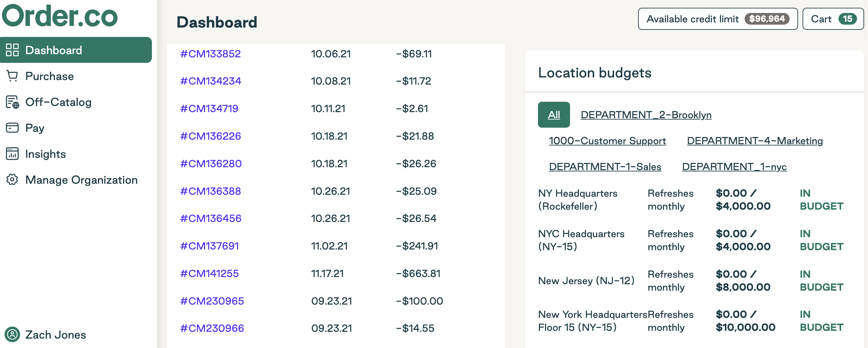The width and height of the screenshot is (868, 348).
Task: Open Insights via its chart icon
Action: (x=12, y=154)
